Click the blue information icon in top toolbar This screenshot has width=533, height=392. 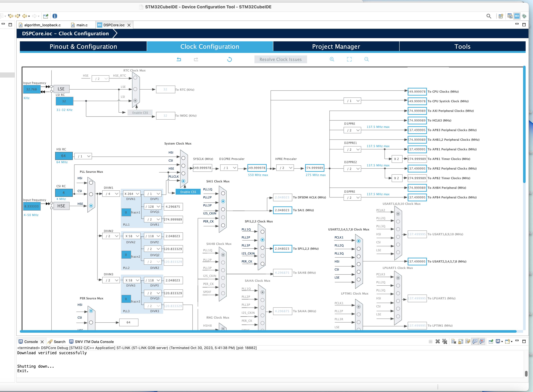coord(55,16)
